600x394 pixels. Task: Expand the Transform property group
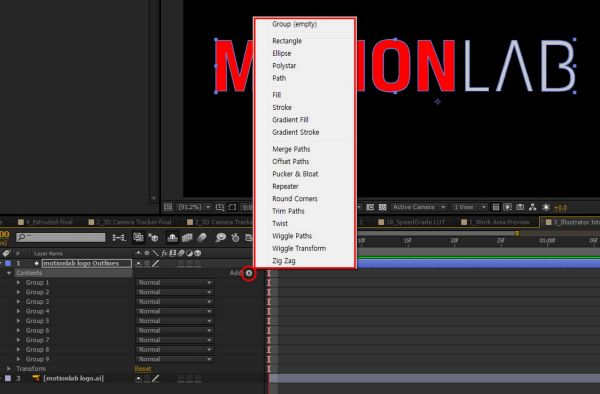9,368
